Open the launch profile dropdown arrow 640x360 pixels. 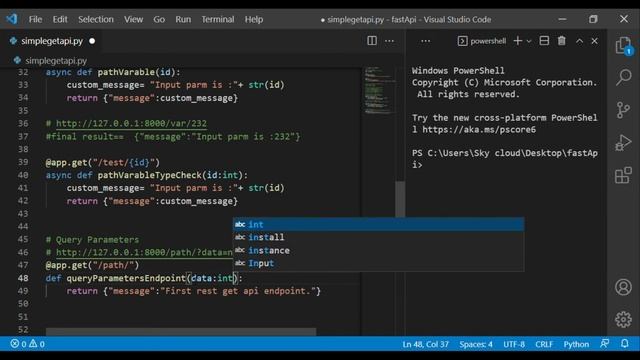tap(529, 41)
